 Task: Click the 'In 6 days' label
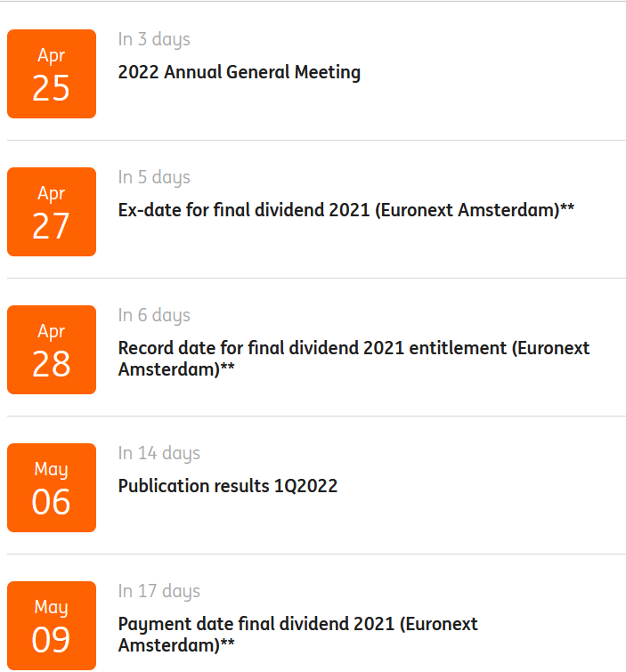154,315
